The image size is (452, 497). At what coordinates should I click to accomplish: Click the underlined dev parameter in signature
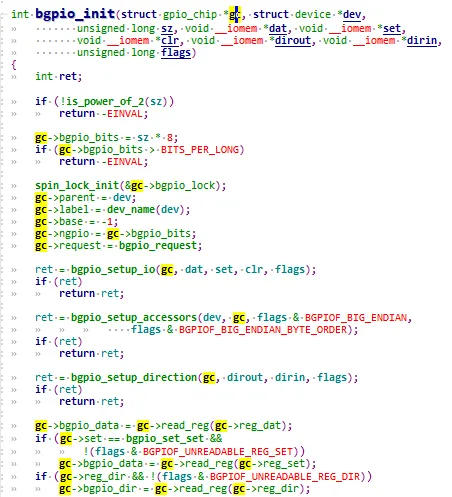tap(352, 15)
